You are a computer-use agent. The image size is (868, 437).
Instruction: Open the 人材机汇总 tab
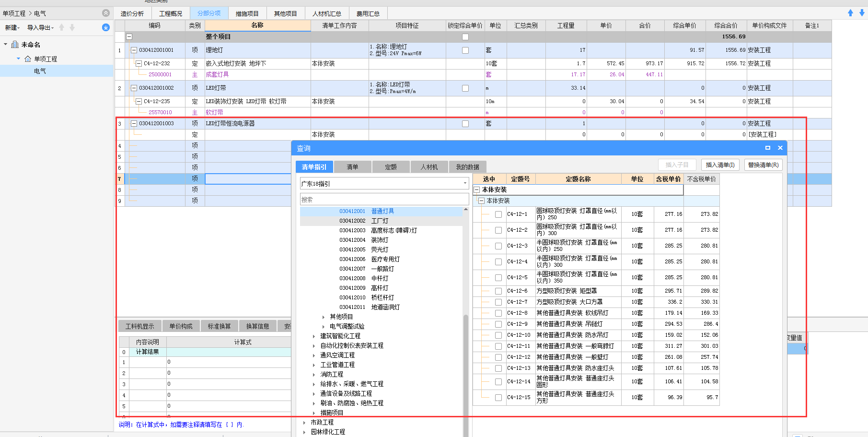(326, 13)
